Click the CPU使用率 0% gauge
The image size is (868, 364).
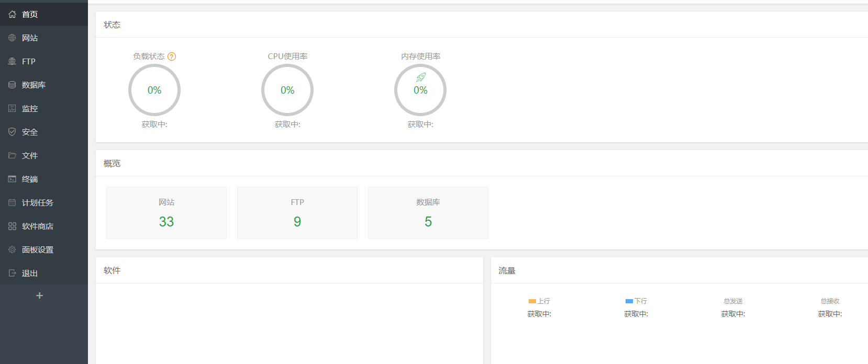tap(287, 90)
